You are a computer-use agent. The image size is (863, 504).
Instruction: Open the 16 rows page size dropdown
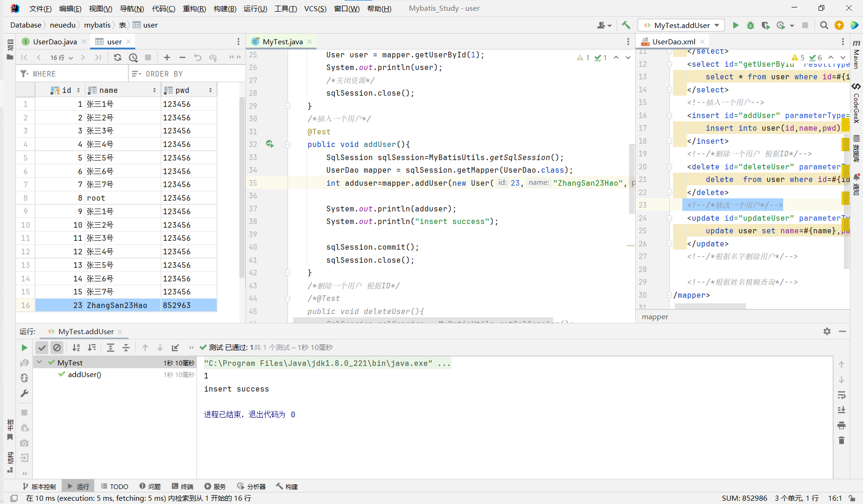[62, 57]
